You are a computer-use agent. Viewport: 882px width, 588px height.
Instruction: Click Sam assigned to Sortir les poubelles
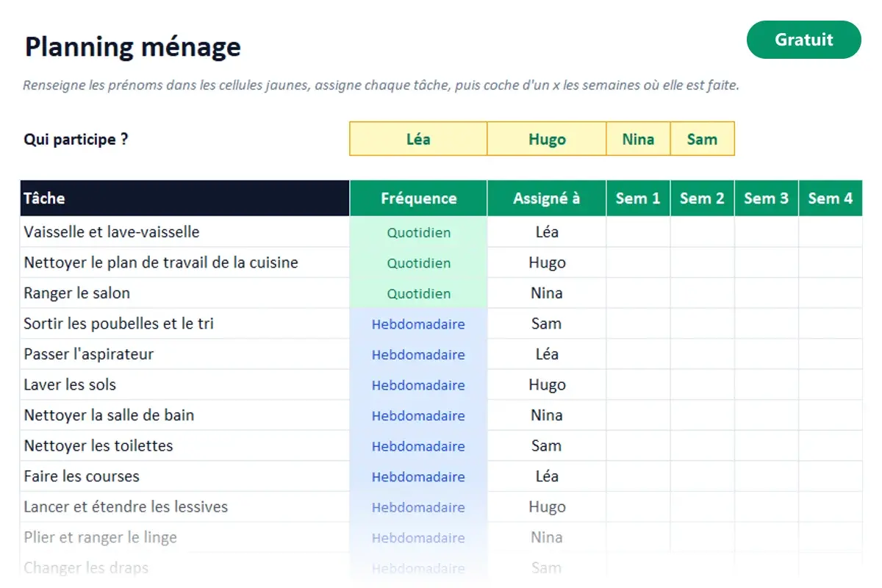pyautogui.click(x=547, y=324)
